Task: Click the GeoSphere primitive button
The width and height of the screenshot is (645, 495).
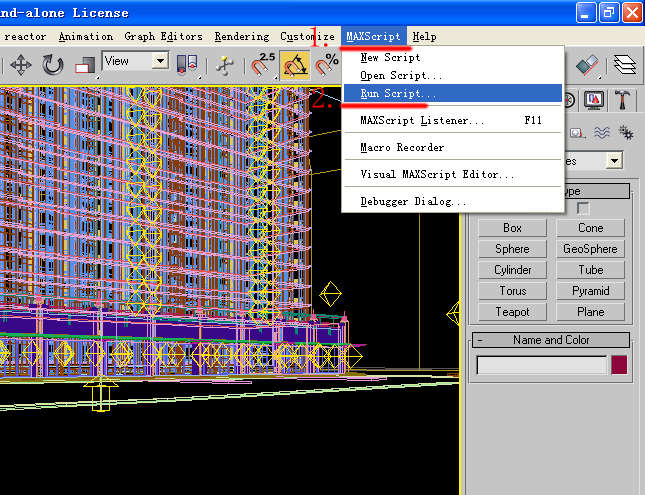Action: pyautogui.click(x=590, y=249)
